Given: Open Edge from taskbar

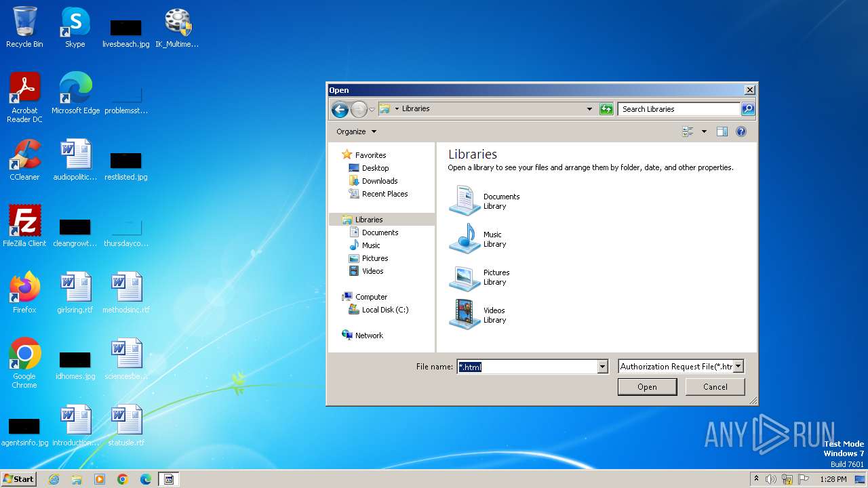Looking at the screenshot, I should click(x=146, y=479).
